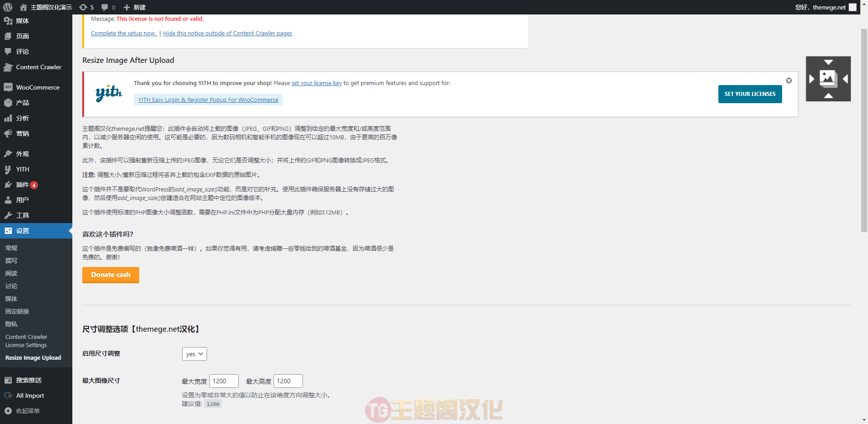
Task: Open Content Crawler sidebar menu
Action: tap(36, 67)
